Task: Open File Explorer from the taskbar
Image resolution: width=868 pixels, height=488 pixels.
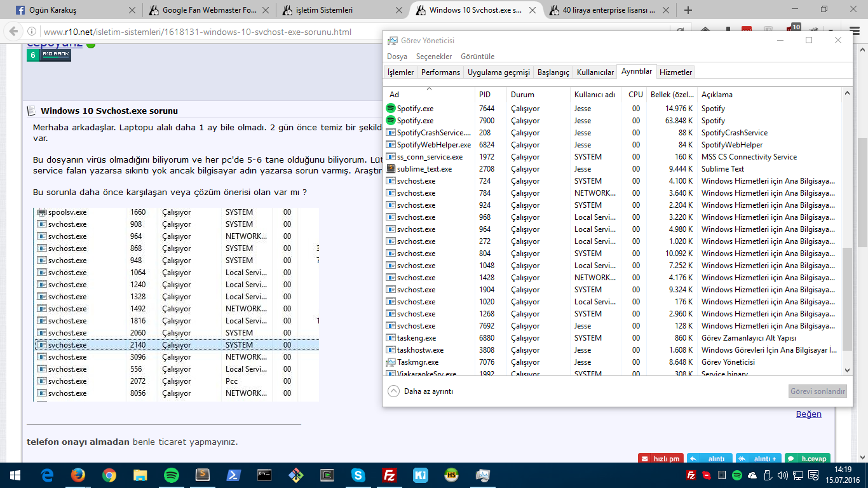Action: click(140, 475)
